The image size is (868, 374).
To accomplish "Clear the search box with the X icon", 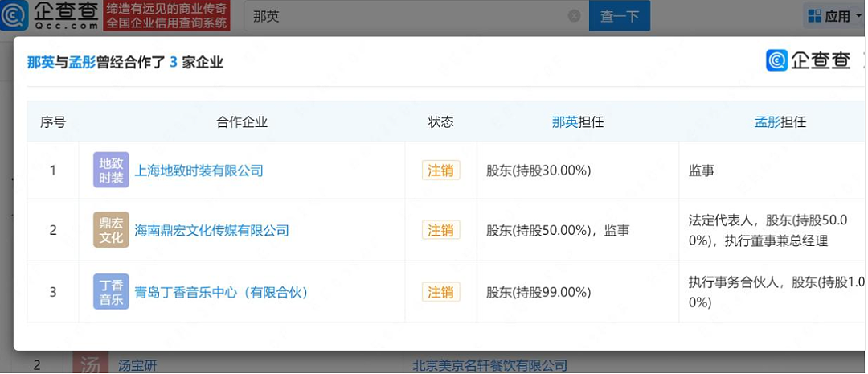I will pos(575,16).
